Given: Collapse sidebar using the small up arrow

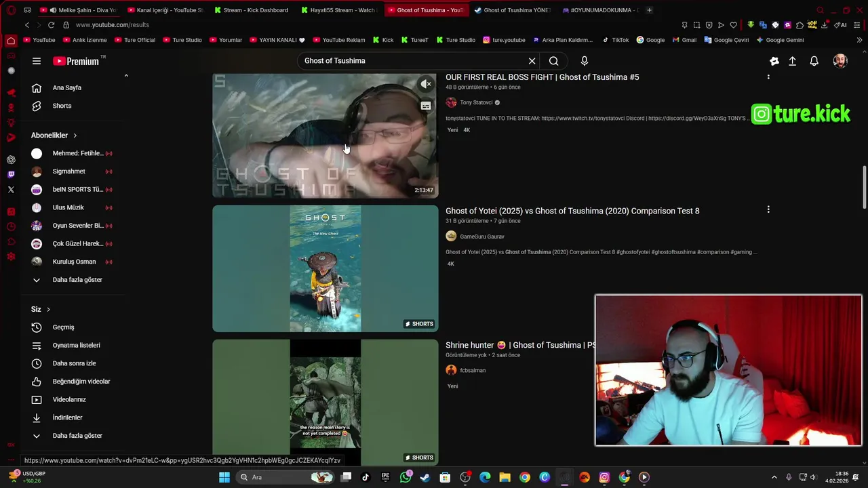Looking at the screenshot, I should coord(126,76).
